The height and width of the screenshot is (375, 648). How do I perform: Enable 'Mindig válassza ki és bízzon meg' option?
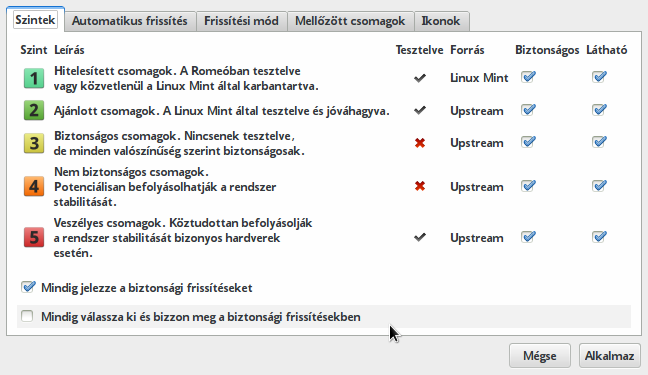click(27, 316)
